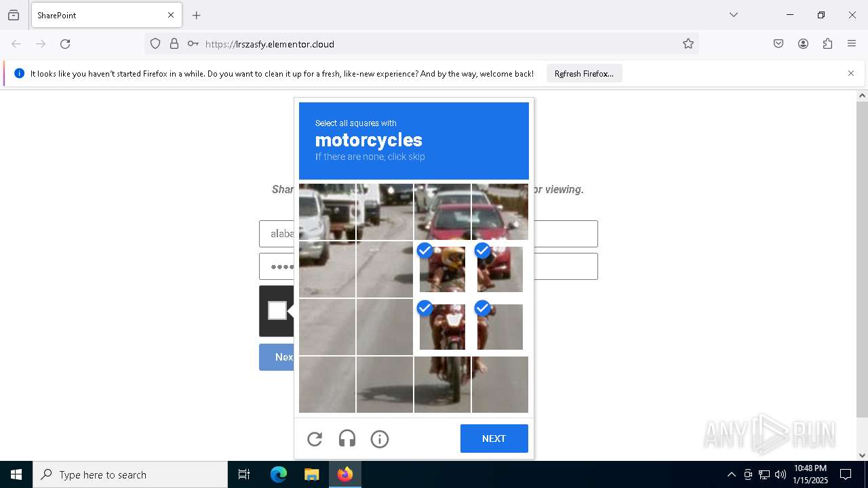This screenshot has width=868, height=488.
Task: Open volume control tray icon
Action: [x=781, y=474]
